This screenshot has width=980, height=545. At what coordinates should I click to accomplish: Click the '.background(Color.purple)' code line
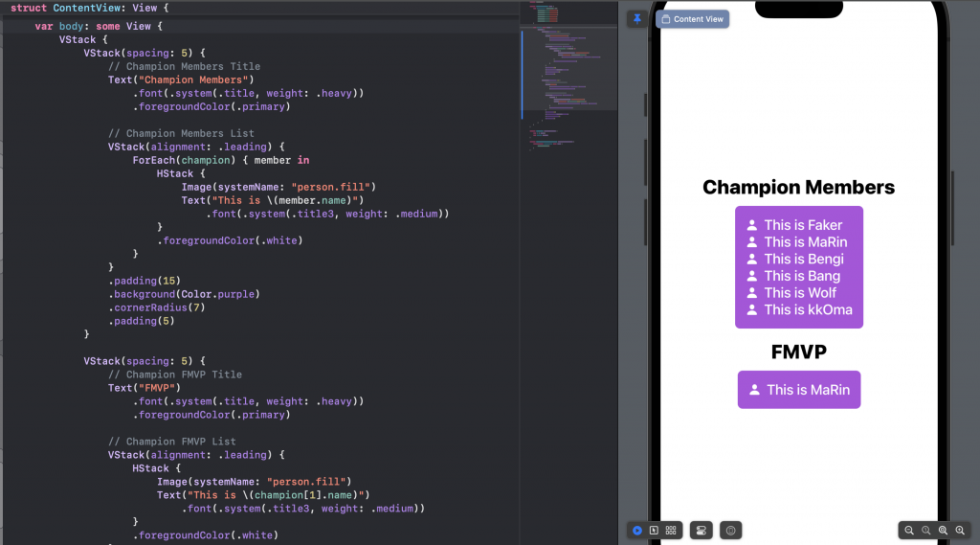(x=184, y=294)
